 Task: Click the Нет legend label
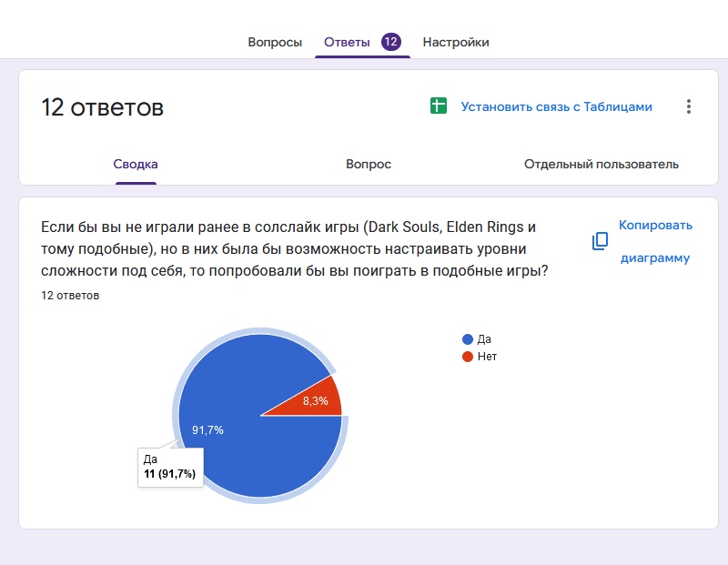pyautogui.click(x=487, y=357)
